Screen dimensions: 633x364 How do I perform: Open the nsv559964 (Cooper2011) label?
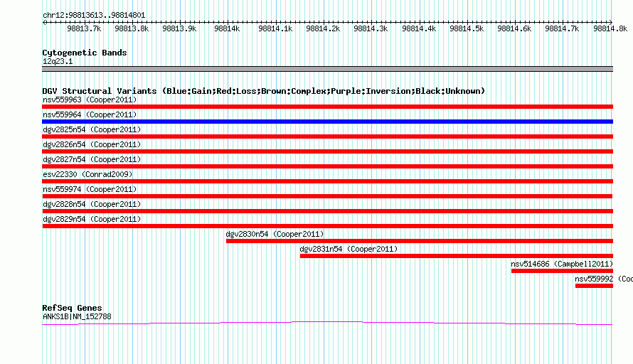(90, 114)
